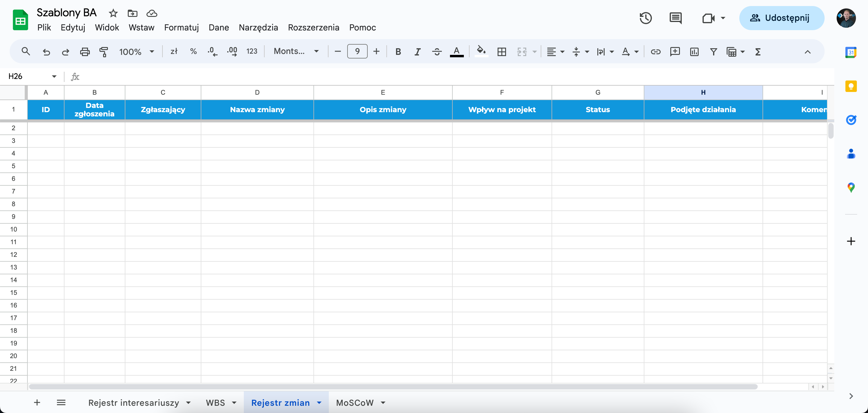Open Google Keep from side panel

[851, 86]
